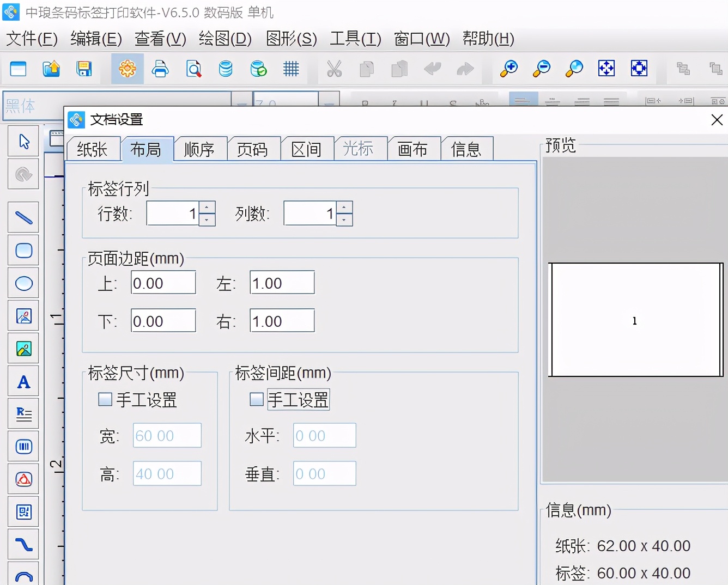
Task: Click the New document icon
Action: pos(19,69)
